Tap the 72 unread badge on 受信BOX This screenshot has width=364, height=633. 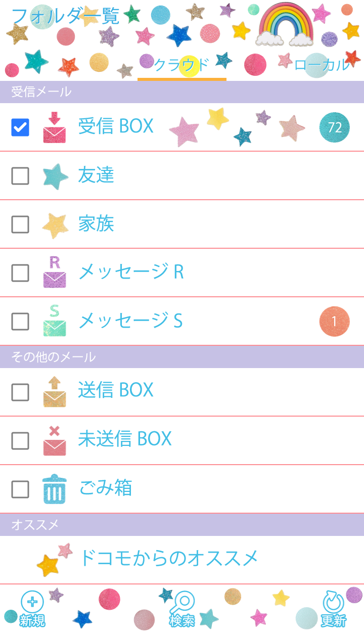point(335,127)
